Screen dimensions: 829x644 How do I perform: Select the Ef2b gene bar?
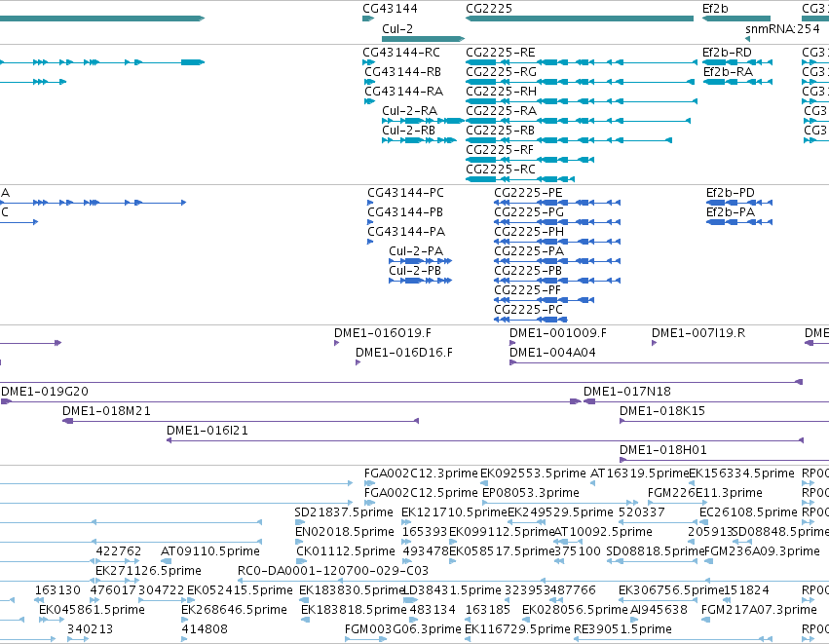click(735, 19)
